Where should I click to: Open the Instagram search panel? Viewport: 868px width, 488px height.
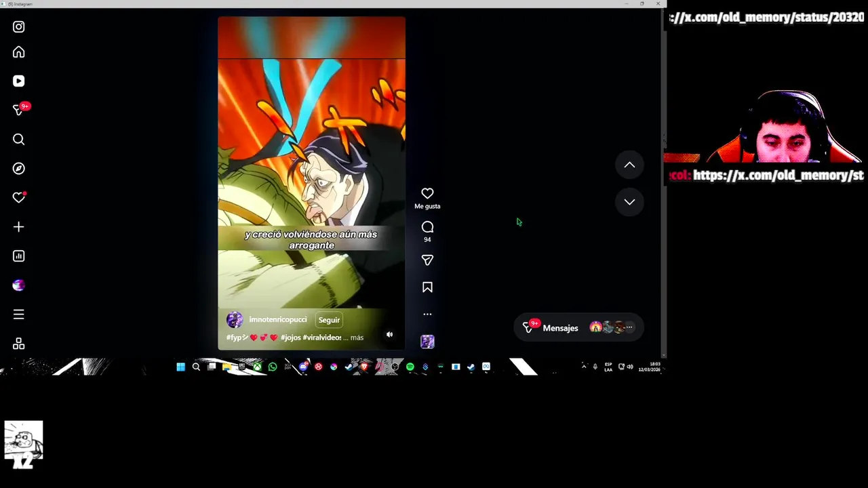tap(19, 140)
